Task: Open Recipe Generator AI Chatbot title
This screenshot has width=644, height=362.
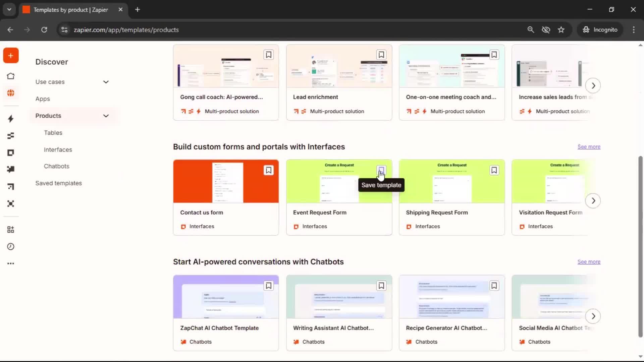Action: [x=446, y=328]
